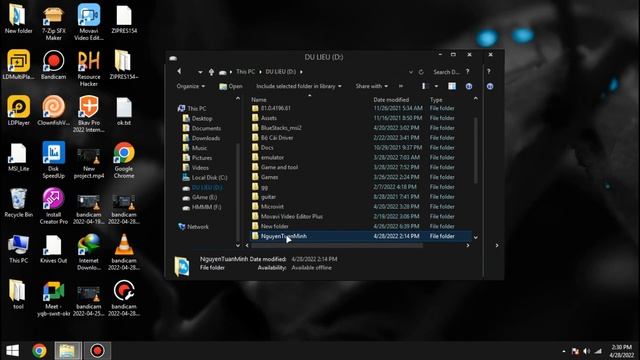This screenshot has height=360, width=640.
Task: Click the file list vertical scrollbar
Action: pos(476,151)
